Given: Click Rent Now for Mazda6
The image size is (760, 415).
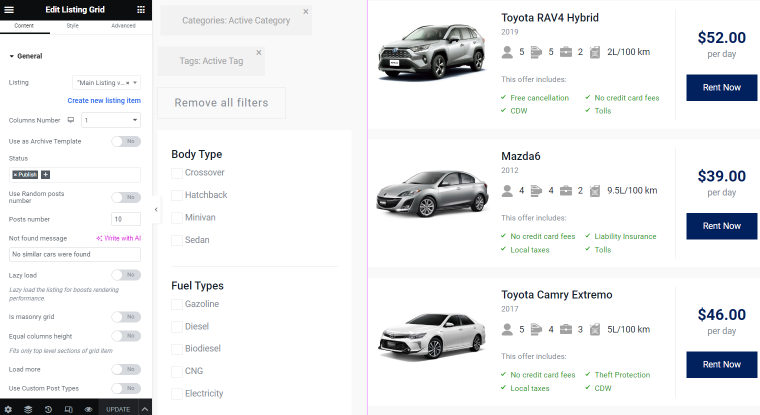Looking at the screenshot, I should tap(722, 226).
